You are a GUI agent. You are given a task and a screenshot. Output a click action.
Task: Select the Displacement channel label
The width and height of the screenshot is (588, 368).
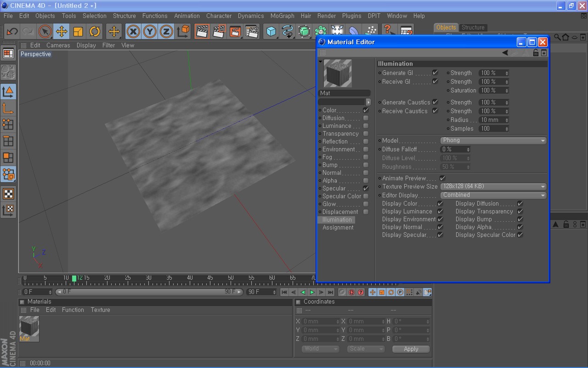[x=340, y=212]
